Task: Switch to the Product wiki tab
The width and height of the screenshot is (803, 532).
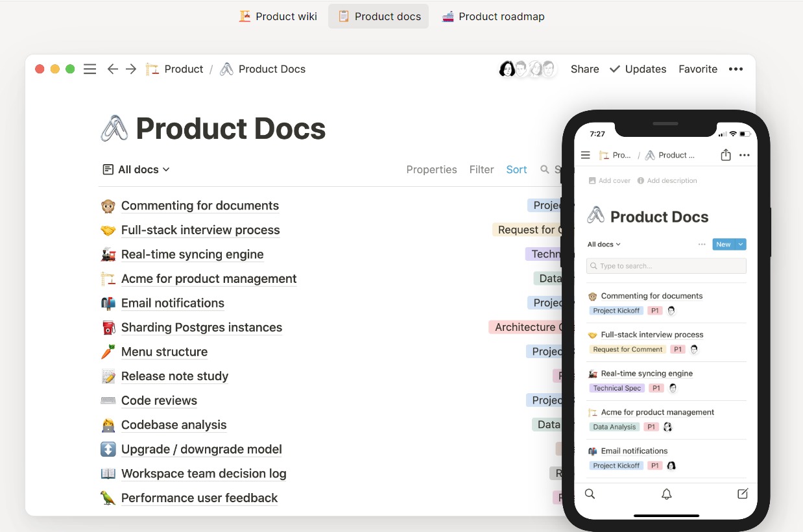Action: pyautogui.click(x=278, y=16)
